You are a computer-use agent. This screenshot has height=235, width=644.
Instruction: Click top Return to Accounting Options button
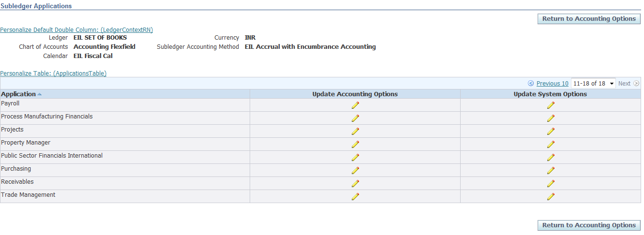click(x=589, y=19)
